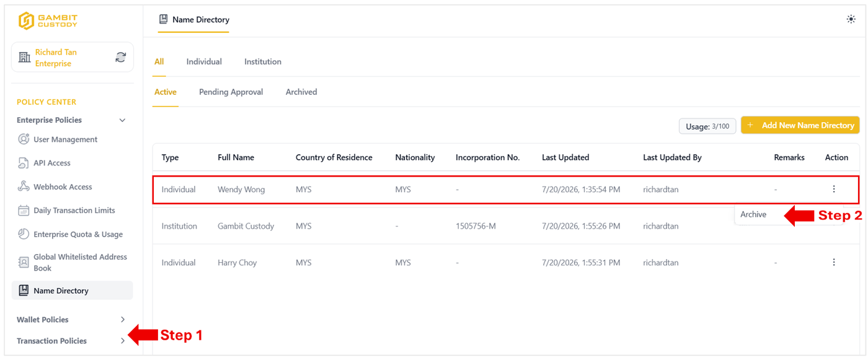The width and height of the screenshot is (868, 357).
Task: Click the Last Updated column header
Action: point(565,157)
